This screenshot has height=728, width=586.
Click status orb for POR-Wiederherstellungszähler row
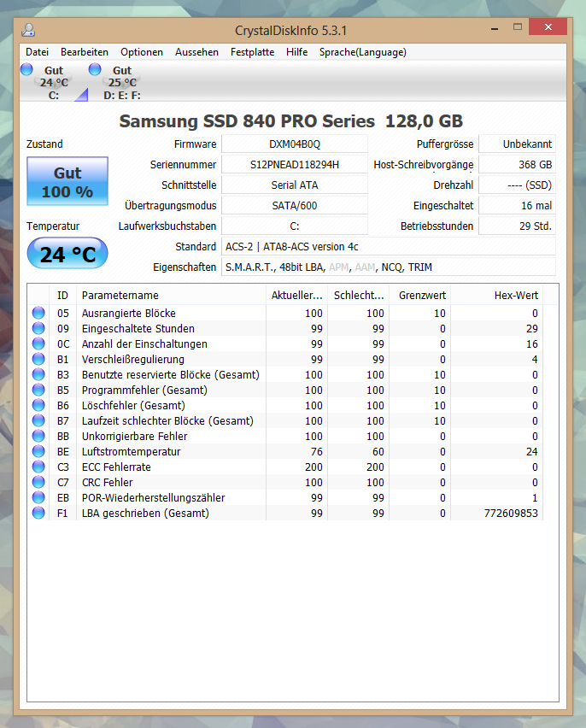pos(38,497)
